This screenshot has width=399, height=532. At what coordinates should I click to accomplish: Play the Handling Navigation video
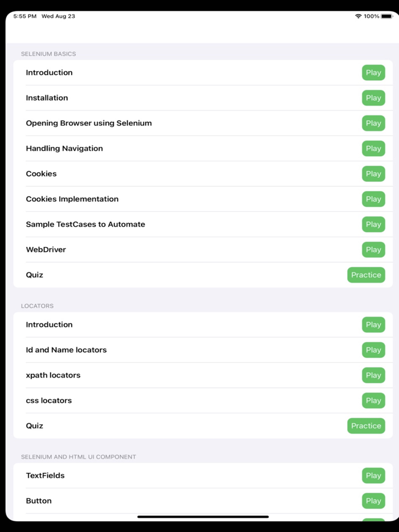click(x=373, y=148)
